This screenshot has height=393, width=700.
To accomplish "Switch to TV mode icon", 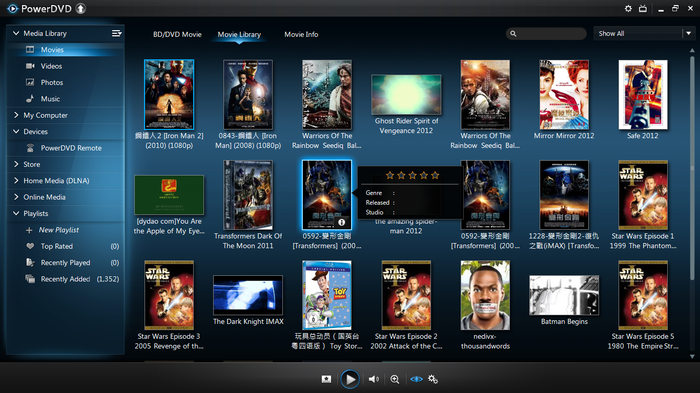I will click(643, 8).
